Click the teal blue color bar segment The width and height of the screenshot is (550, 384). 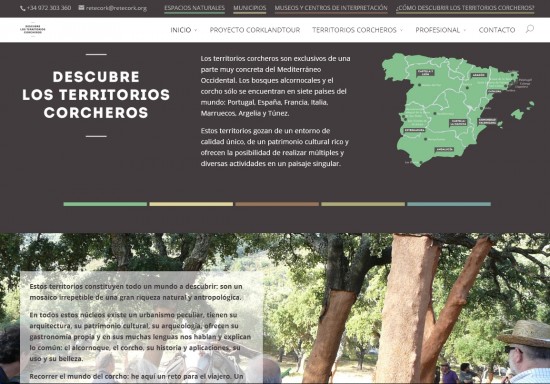[449, 204]
